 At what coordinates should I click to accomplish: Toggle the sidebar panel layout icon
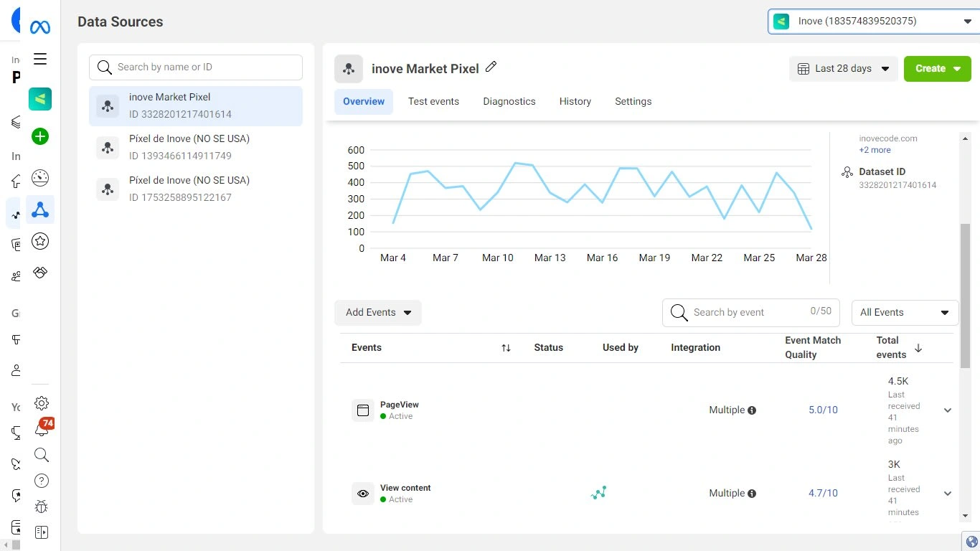(x=42, y=532)
